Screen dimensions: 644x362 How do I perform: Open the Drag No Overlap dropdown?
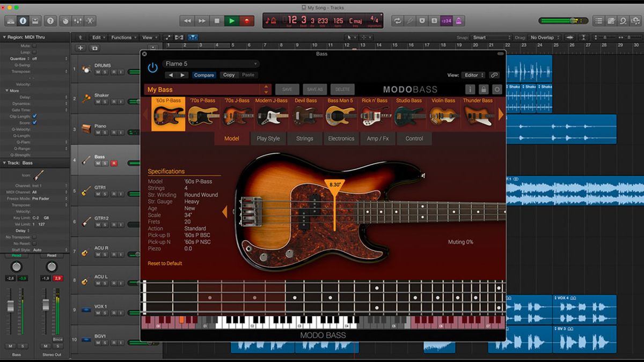[x=544, y=38]
